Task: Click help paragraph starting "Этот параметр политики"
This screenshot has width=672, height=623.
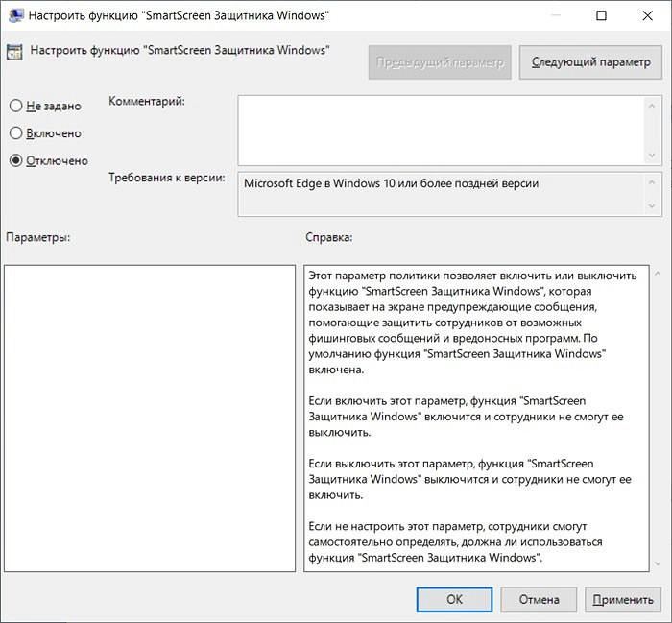Action: coord(472,323)
